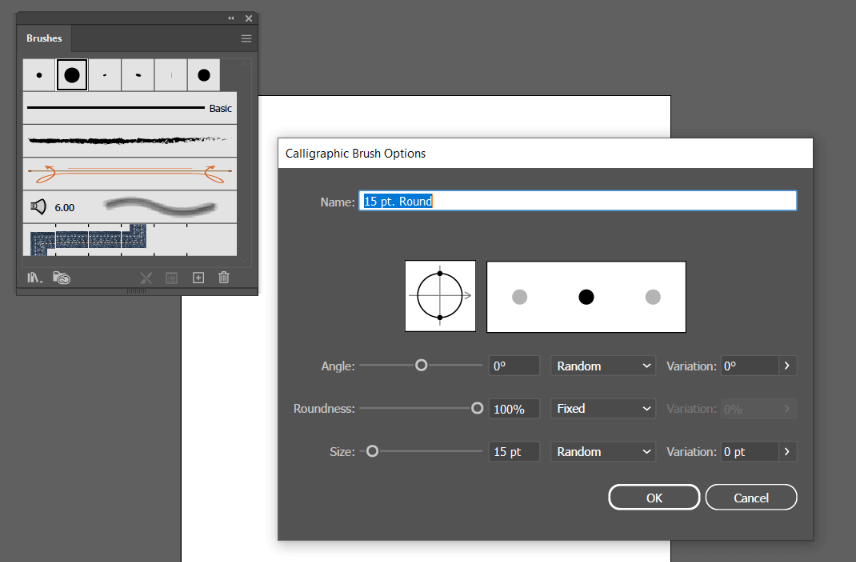This screenshot has width=856, height=562.
Task: Click the Name field with 15 pt. Round
Action: click(x=578, y=201)
